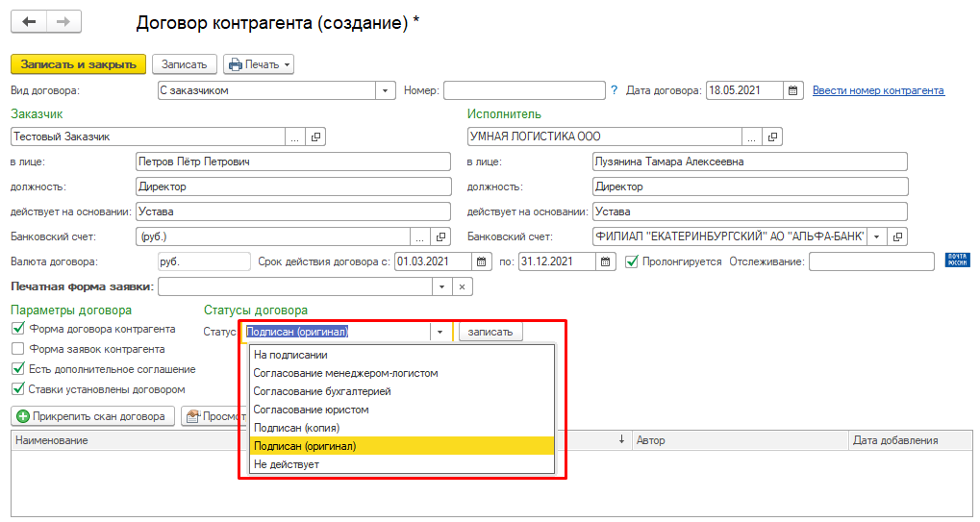Click the Записать и закрыть button
The width and height of the screenshot is (980, 522).
coord(78,64)
